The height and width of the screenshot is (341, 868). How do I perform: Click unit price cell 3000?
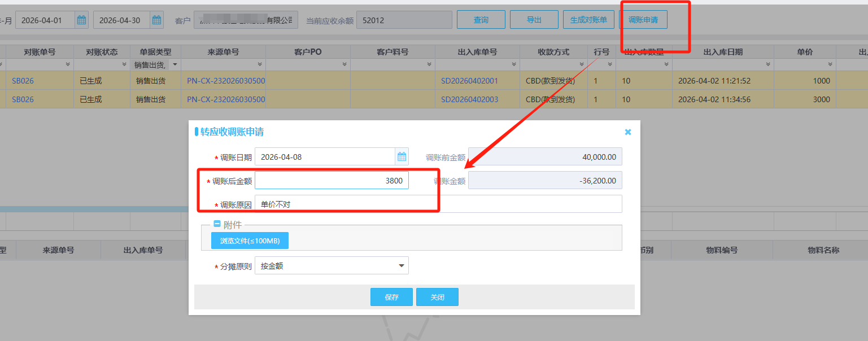pos(821,99)
